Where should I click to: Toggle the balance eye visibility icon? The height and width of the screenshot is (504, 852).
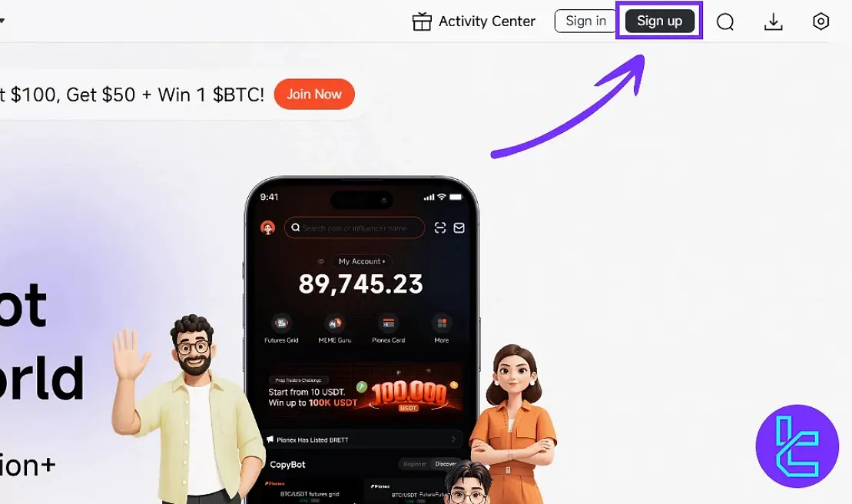(x=321, y=261)
